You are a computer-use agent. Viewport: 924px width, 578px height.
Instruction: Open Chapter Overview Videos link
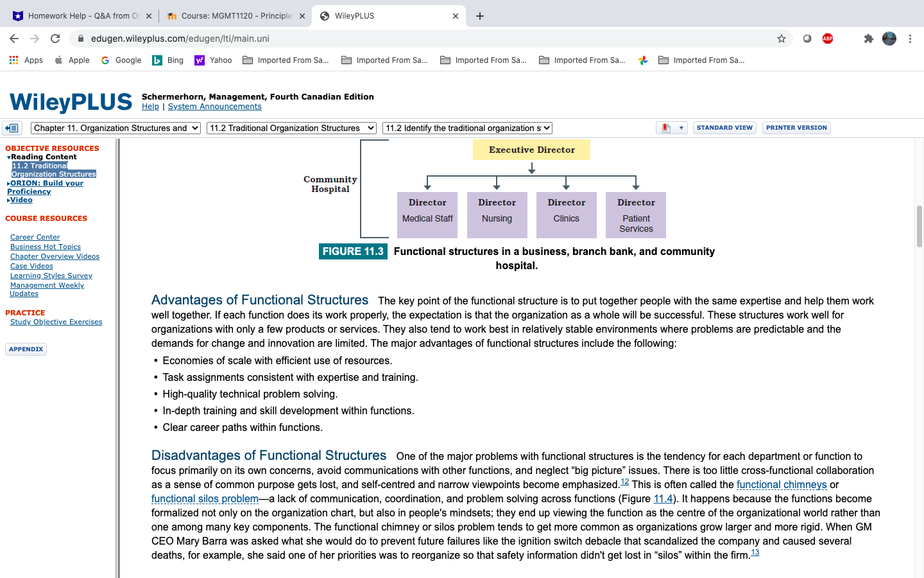pyautogui.click(x=55, y=256)
